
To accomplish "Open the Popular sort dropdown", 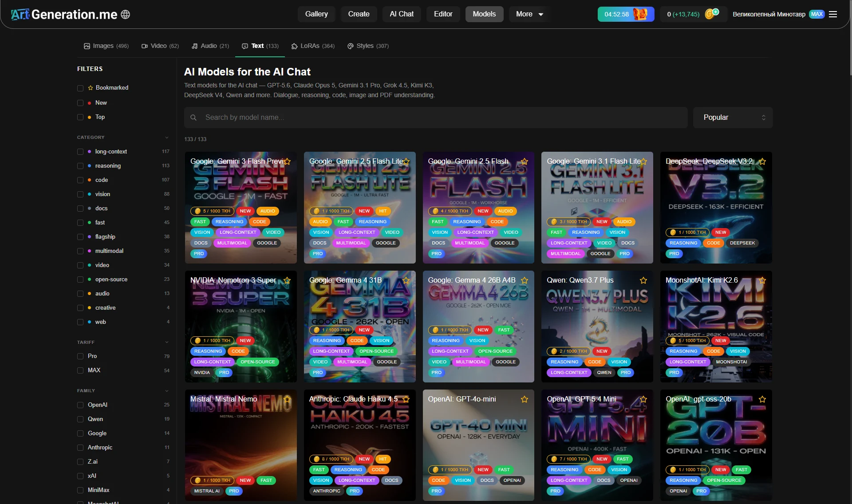I will pos(733,118).
